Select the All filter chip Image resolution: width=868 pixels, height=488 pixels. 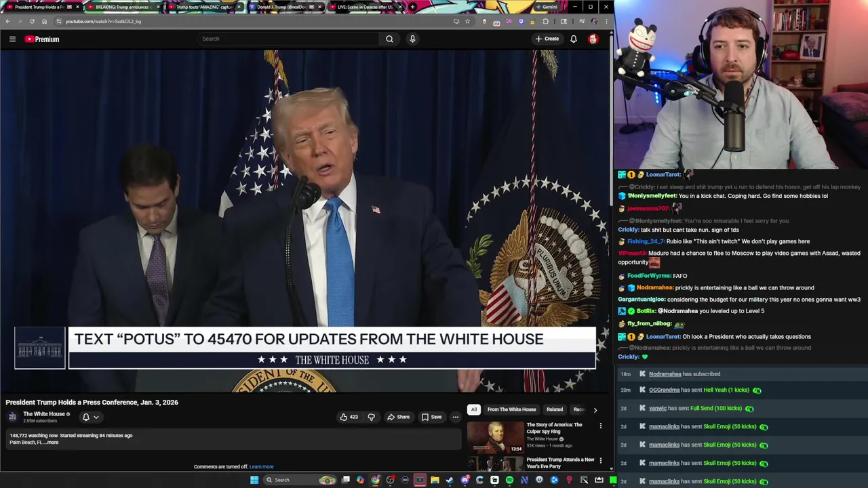474,409
